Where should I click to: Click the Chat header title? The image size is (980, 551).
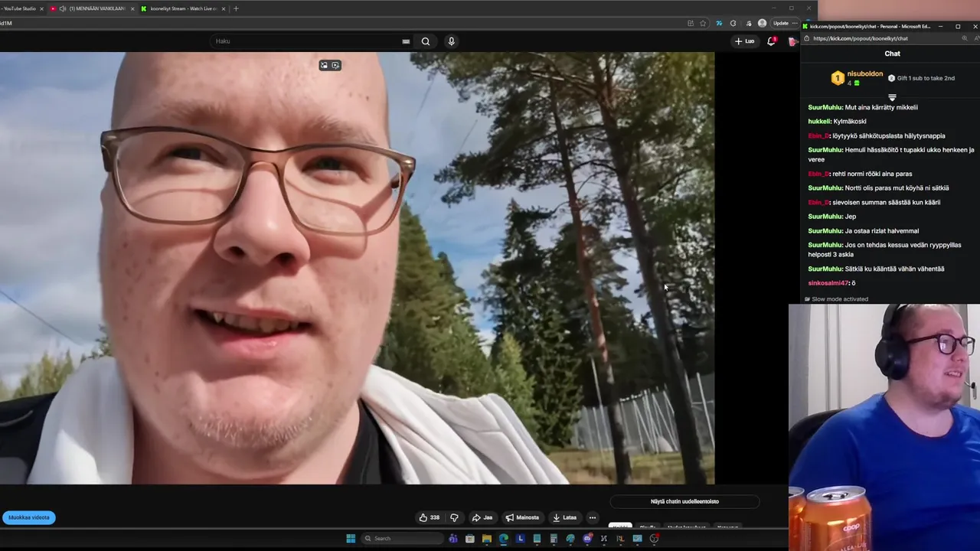pyautogui.click(x=893, y=54)
